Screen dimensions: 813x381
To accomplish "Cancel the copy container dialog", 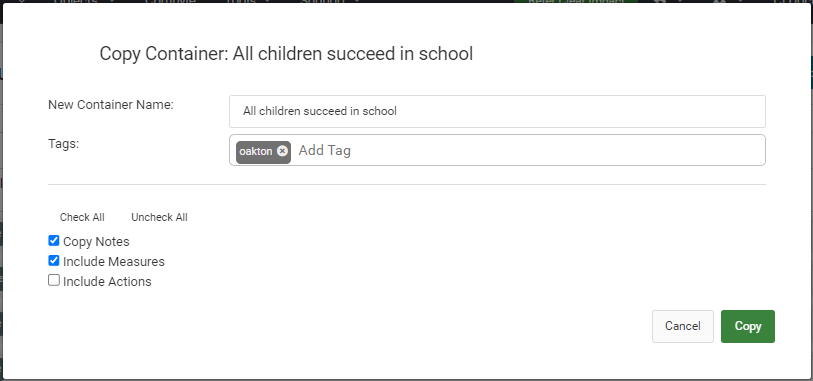I will tap(683, 326).
